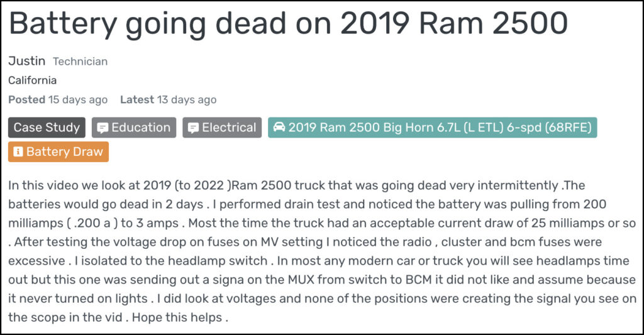The height and width of the screenshot is (335, 644).
Task: Filter by the Electrical tag
Action: 222,127
